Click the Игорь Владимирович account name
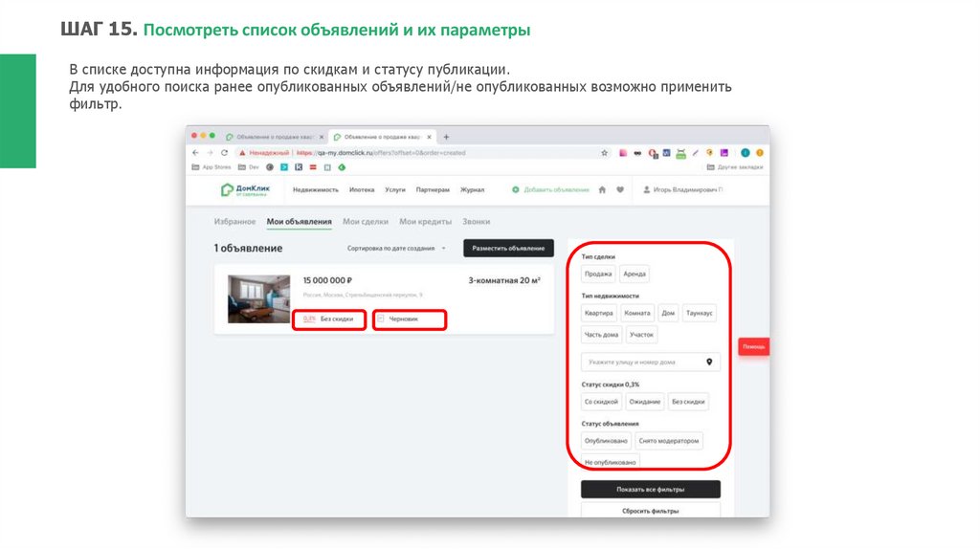 click(x=687, y=190)
